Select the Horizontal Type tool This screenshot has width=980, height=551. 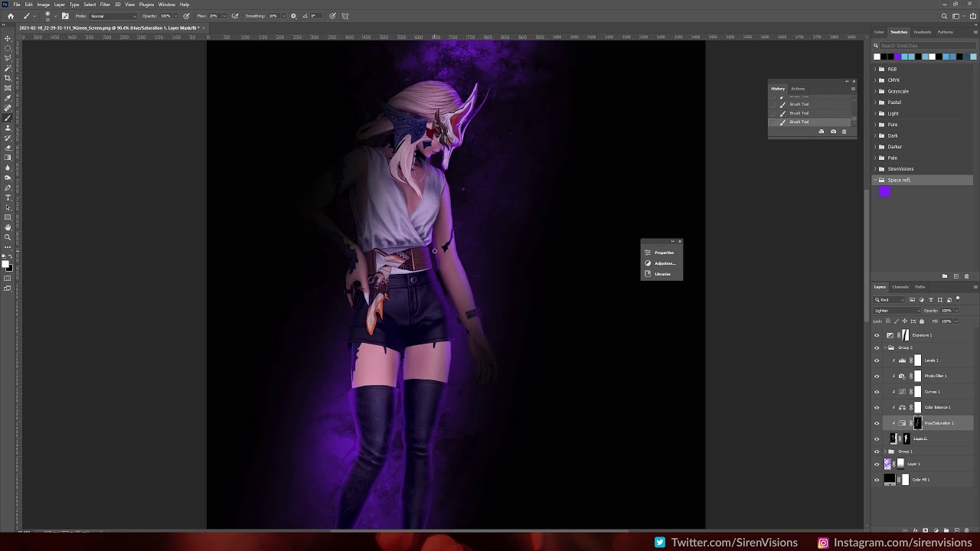8,197
